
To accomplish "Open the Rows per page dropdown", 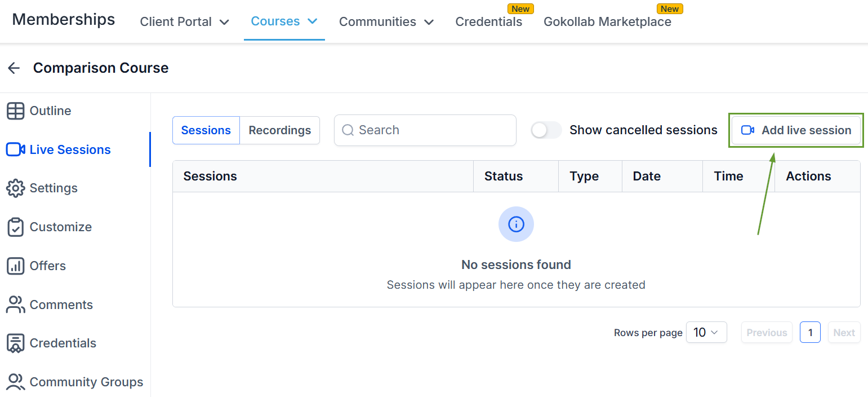I will [706, 333].
